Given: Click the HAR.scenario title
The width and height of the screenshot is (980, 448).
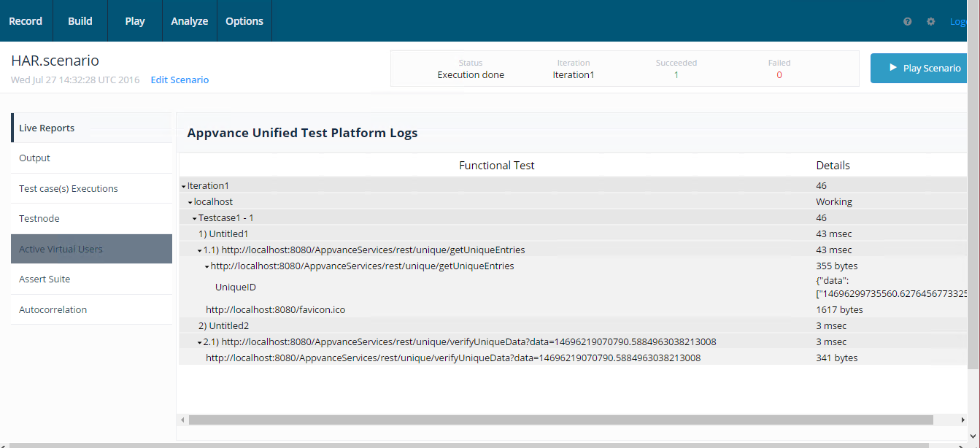Looking at the screenshot, I should (55, 61).
